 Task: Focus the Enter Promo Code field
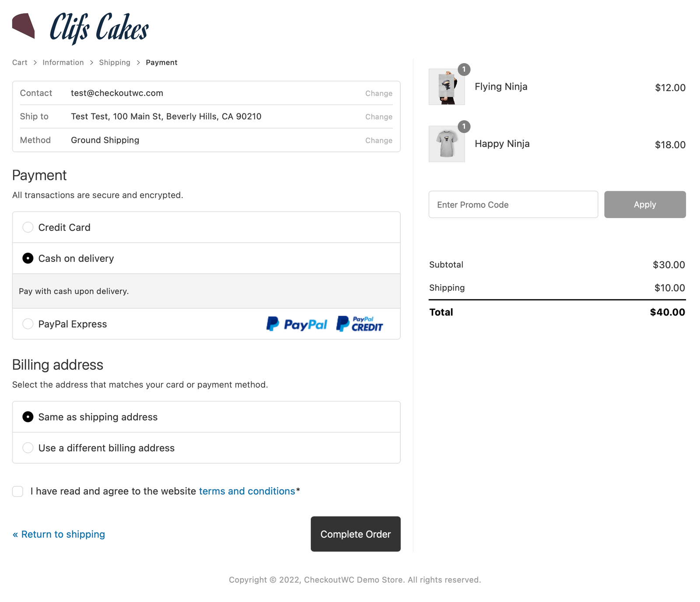pyautogui.click(x=513, y=204)
